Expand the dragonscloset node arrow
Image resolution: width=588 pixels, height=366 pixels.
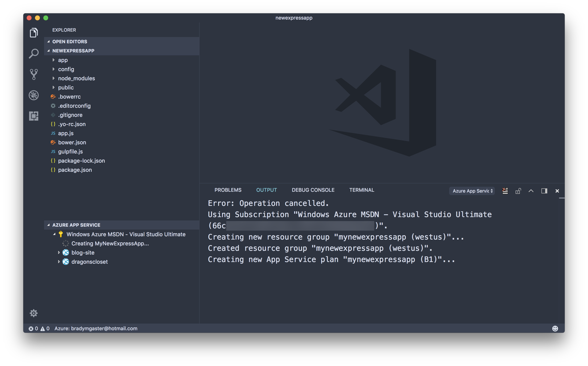[59, 262]
